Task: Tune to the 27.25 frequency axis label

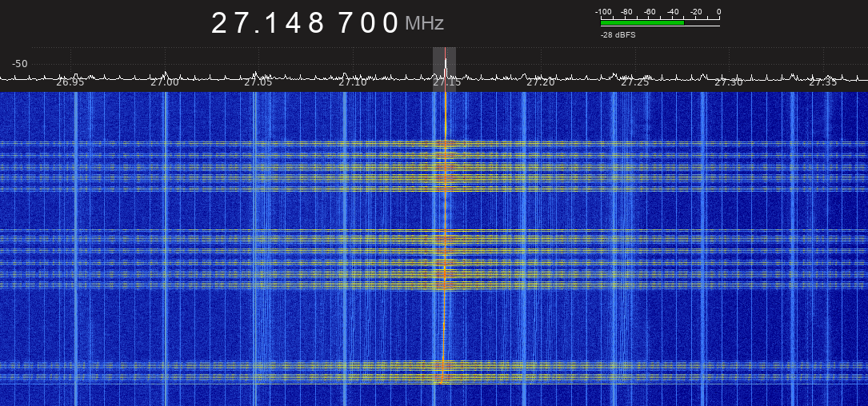Action: tap(635, 82)
